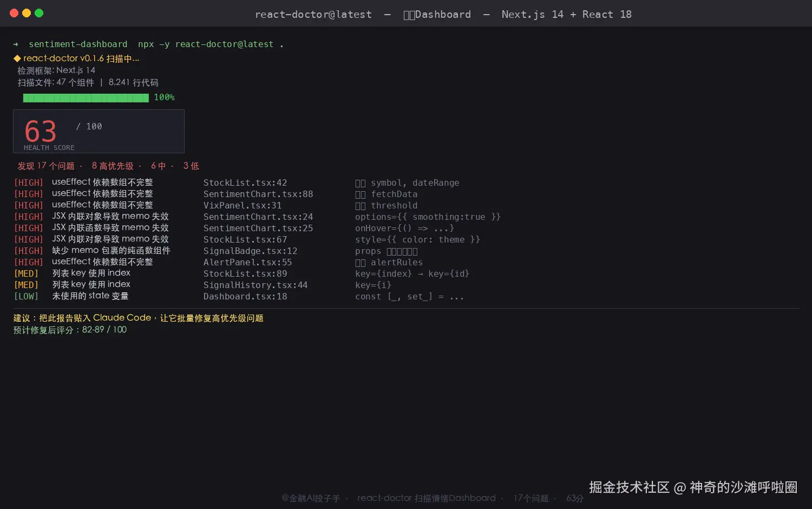Click detail 'threshold'
The image size is (812, 509).
[x=394, y=206]
